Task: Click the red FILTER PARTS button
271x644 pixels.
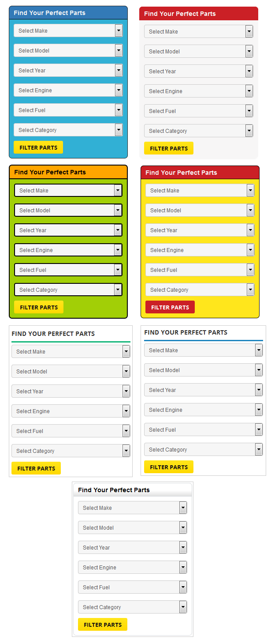Action: [170, 307]
